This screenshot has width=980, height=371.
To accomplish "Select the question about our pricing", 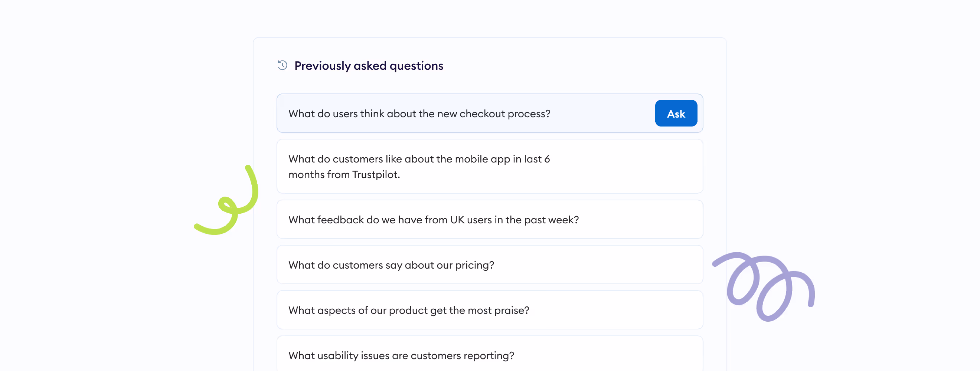I will [x=391, y=265].
